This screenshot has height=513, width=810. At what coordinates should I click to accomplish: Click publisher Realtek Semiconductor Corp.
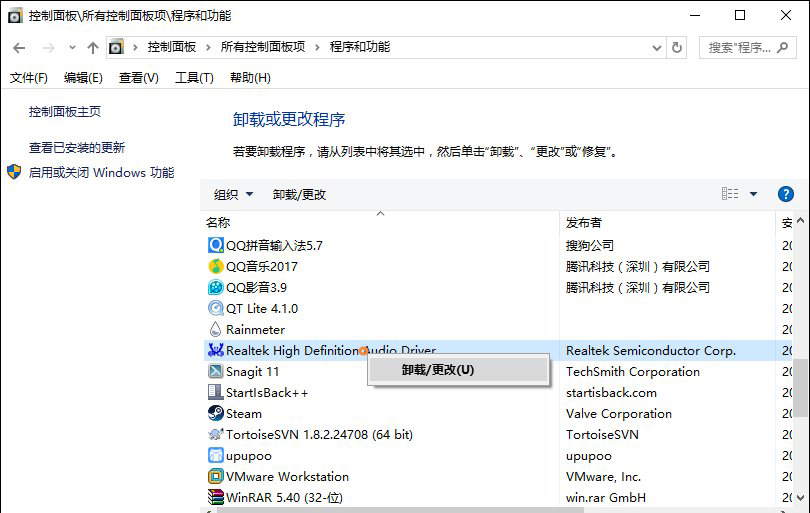651,351
